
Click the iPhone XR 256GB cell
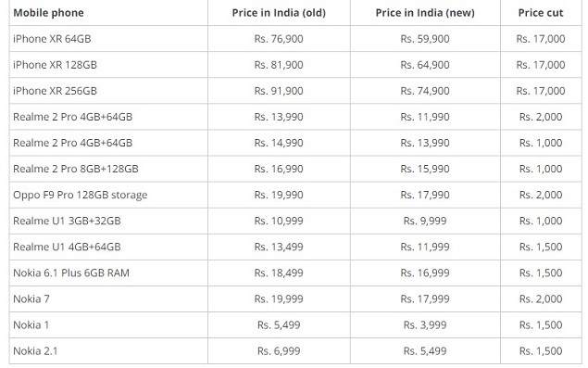(x=55, y=91)
